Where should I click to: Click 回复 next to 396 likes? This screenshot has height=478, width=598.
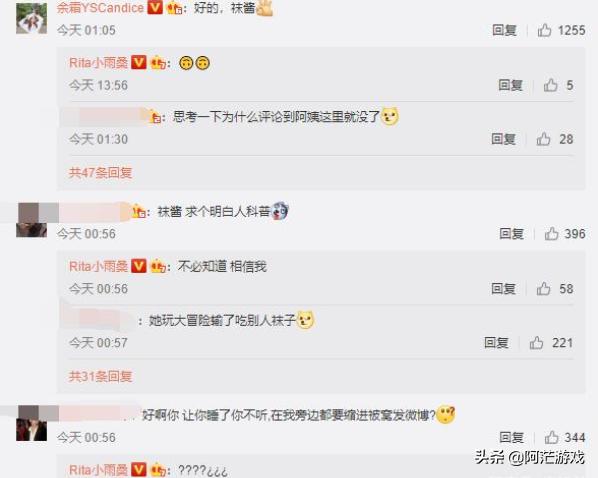coord(511,233)
